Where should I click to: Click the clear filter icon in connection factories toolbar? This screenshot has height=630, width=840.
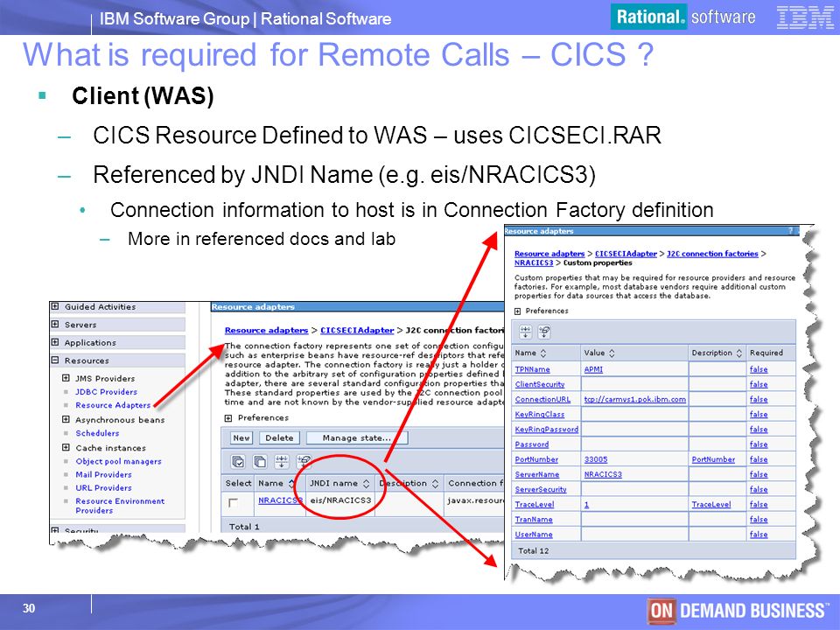[304, 461]
